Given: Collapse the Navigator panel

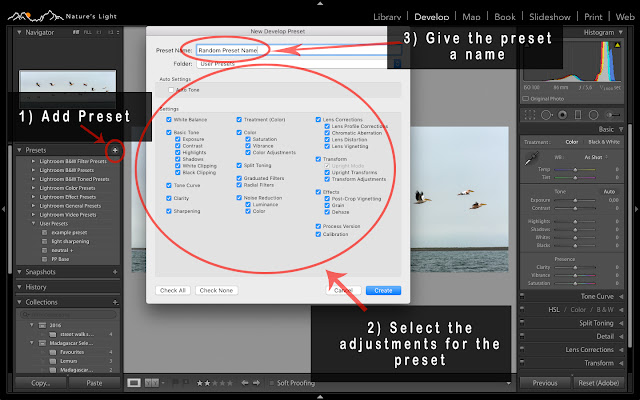Looking at the screenshot, I should coord(19,32).
